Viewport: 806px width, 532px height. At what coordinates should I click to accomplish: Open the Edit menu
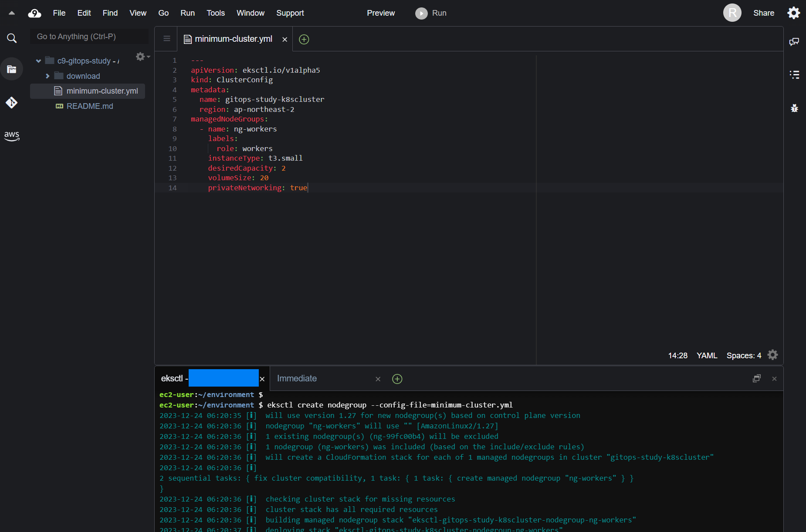click(x=84, y=13)
